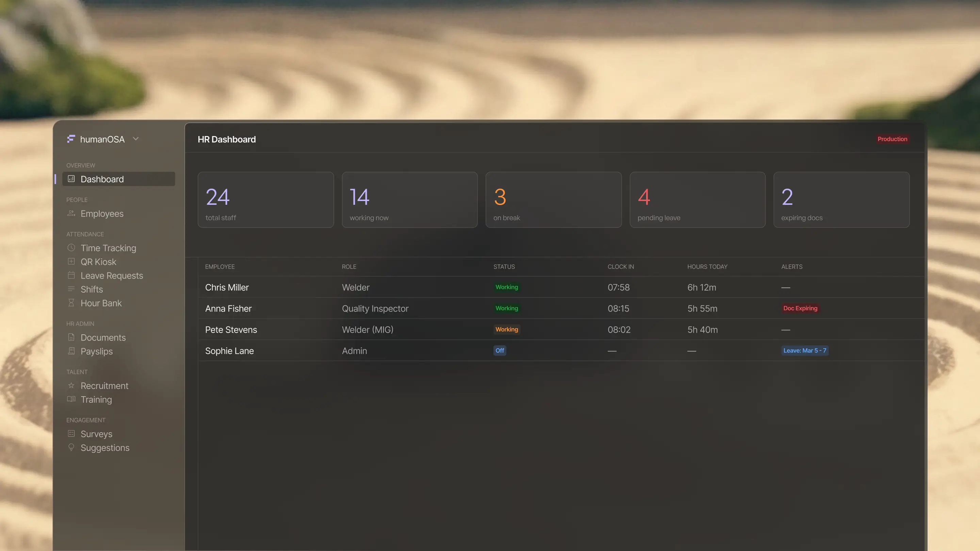Click Anna Fisher's Doc Expiring alert
Image resolution: width=980 pixels, height=551 pixels.
(800, 308)
